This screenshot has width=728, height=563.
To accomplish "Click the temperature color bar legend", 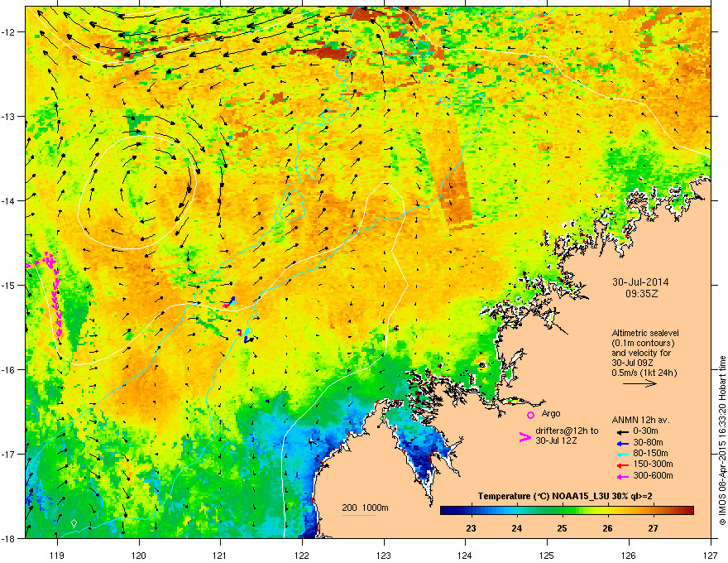I will coord(567,511).
